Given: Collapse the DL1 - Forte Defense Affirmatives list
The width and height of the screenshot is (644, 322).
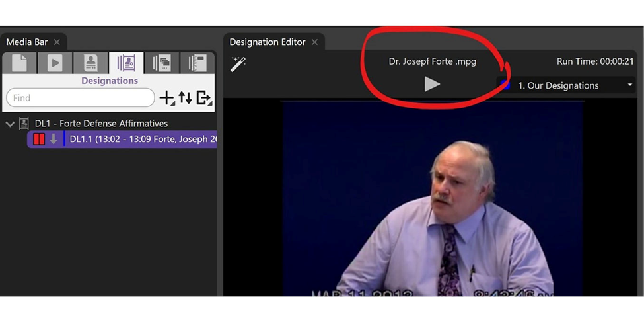Looking at the screenshot, I should [10, 124].
